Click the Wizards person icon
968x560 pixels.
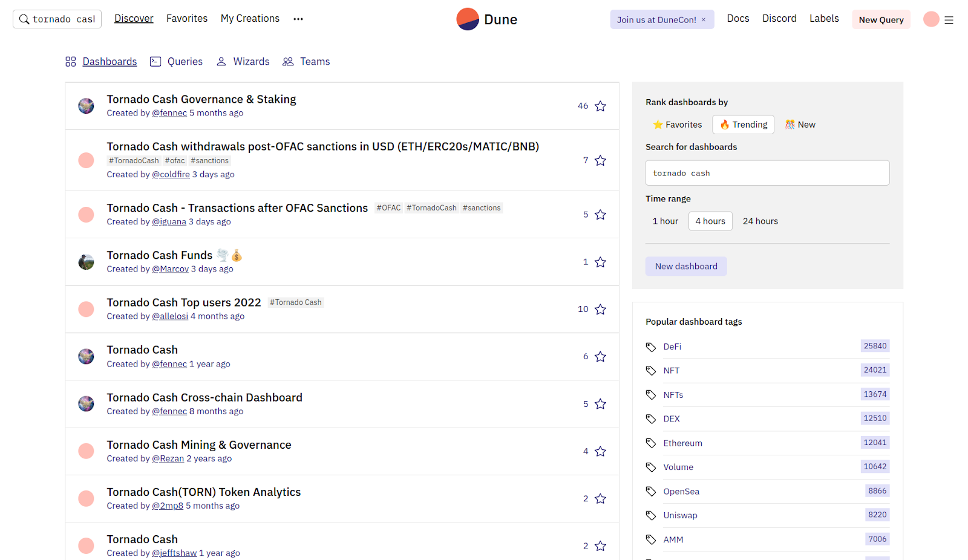(x=221, y=62)
